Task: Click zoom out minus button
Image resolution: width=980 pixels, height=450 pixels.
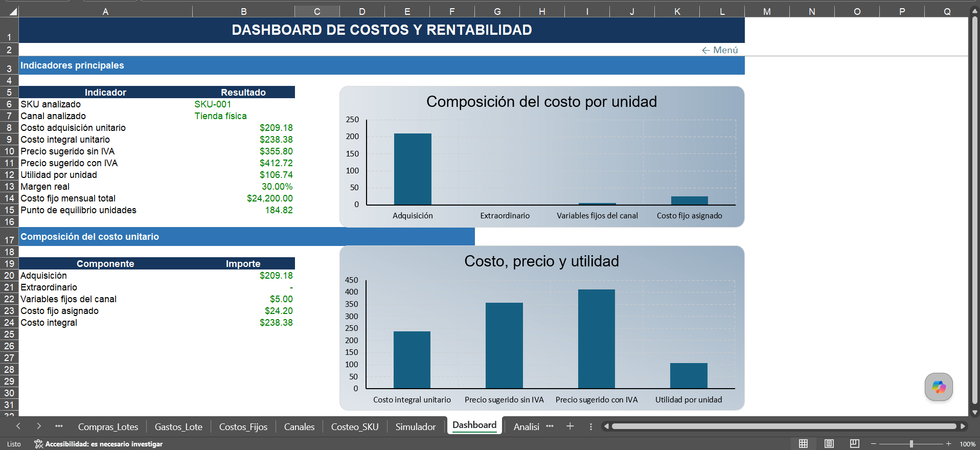Action: tap(874, 444)
